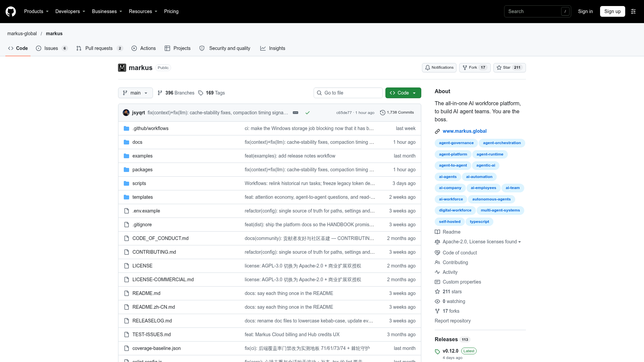Click the LICENSE file icon
Viewport: 644px width, 362px height.
tap(126, 266)
